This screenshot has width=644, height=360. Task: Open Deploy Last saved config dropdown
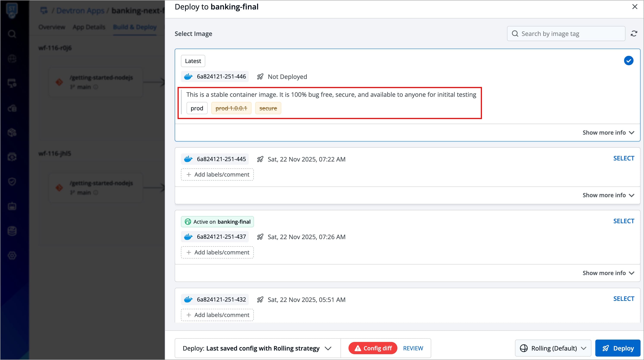point(257,348)
